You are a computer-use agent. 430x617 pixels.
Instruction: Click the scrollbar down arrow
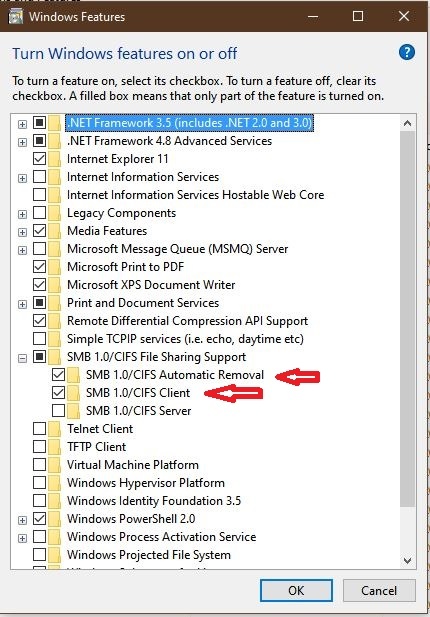(x=408, y=560)
